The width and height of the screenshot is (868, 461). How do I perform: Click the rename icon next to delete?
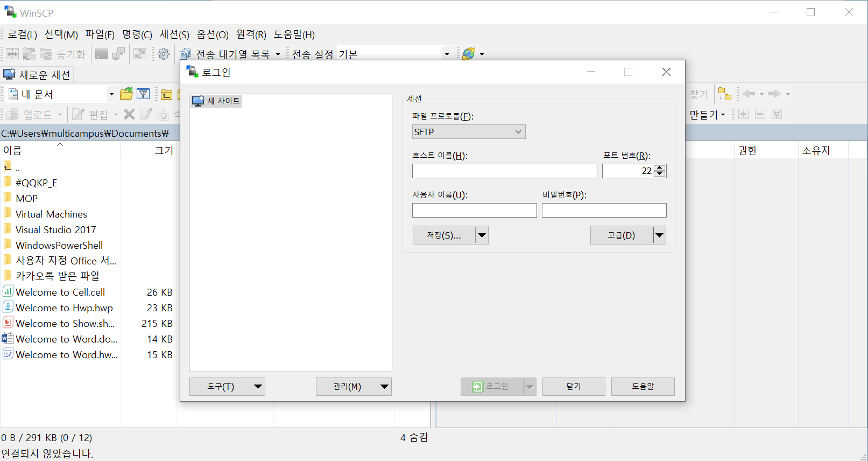145,114
